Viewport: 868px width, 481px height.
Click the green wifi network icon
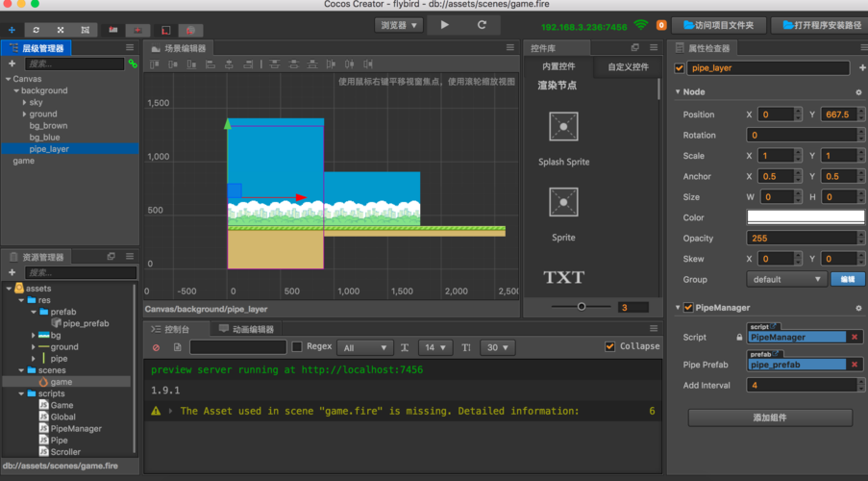click(x=640, y=25)
